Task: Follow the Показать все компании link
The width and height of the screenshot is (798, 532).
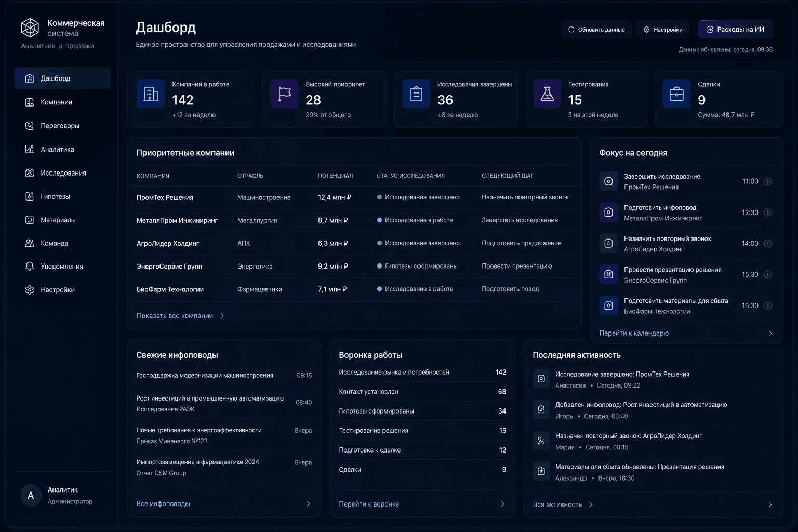Action: 180,316
